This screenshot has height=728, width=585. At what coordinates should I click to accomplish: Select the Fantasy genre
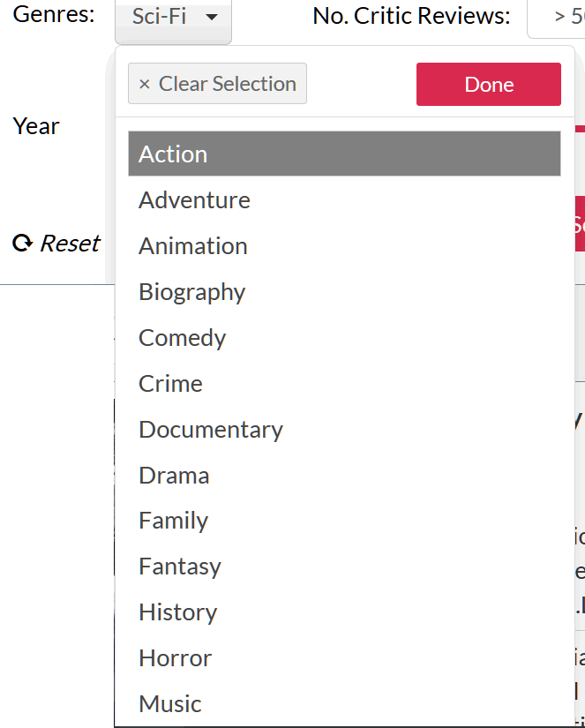pyautogui.click(x=344, y=566)
